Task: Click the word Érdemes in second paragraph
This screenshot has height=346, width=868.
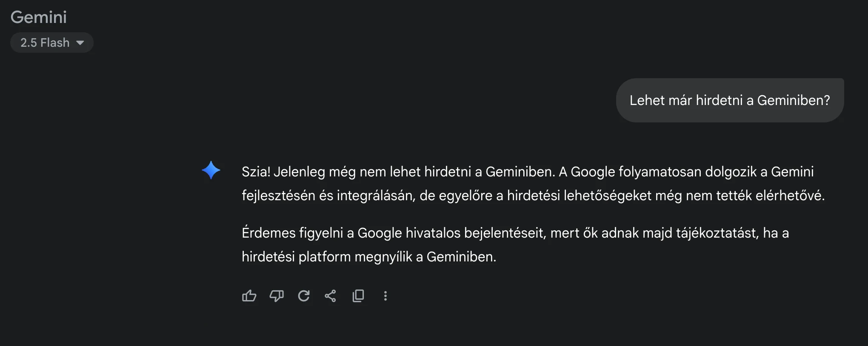Action: pyautogui.click(x=268, y=233)
